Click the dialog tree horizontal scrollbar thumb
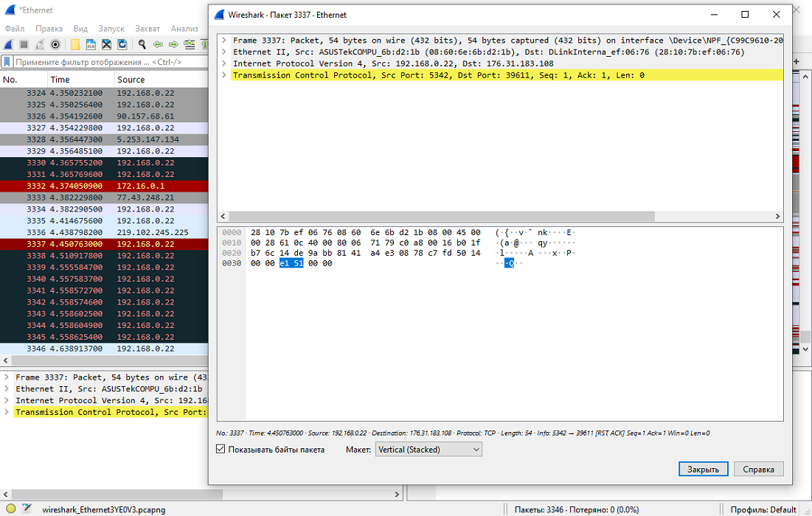Image resolution: width=812 pixels, height=516 pixels. [441, 216]
